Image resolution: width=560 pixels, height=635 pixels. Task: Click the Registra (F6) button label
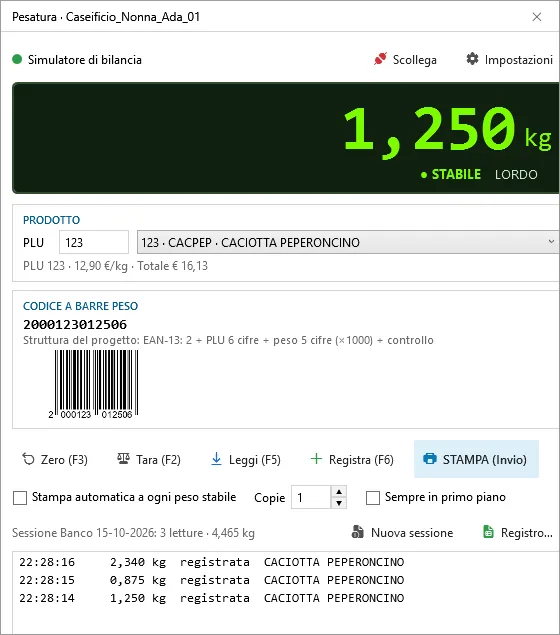click(361, 460)
